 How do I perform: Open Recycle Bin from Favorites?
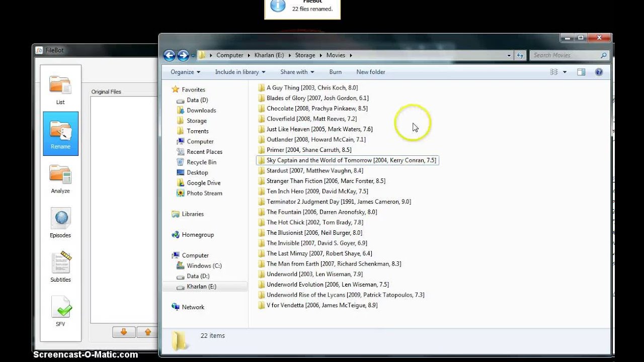click(x=201, y=162)
